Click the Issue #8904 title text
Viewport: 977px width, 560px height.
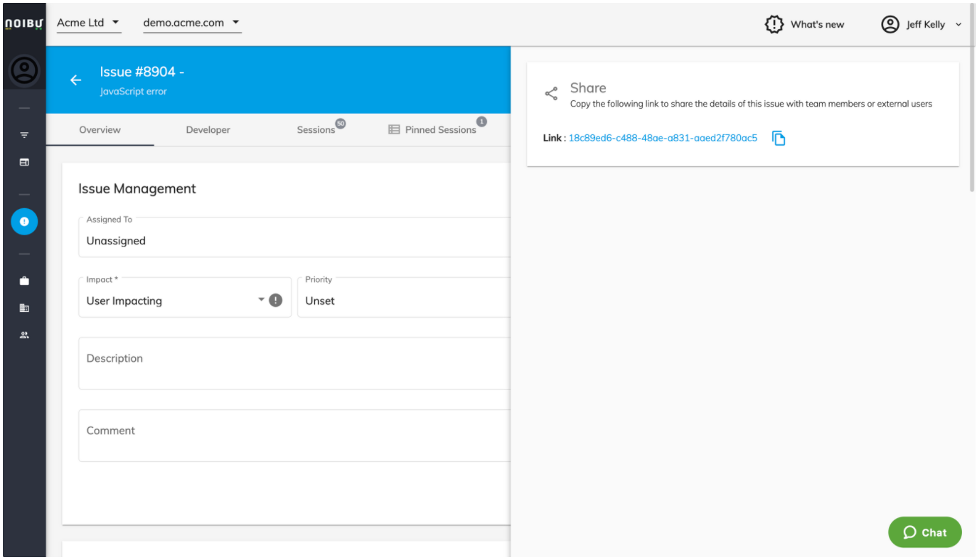tap(142, 72)
